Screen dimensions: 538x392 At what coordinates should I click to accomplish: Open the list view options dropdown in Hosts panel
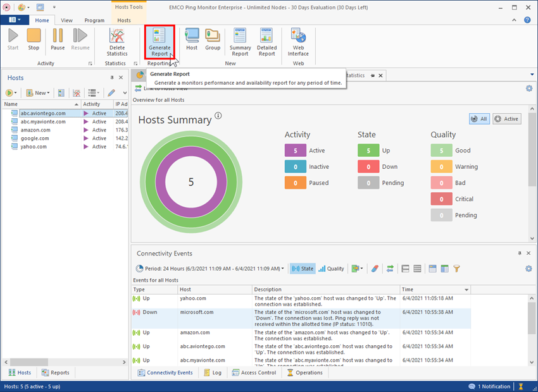[93, 93]
